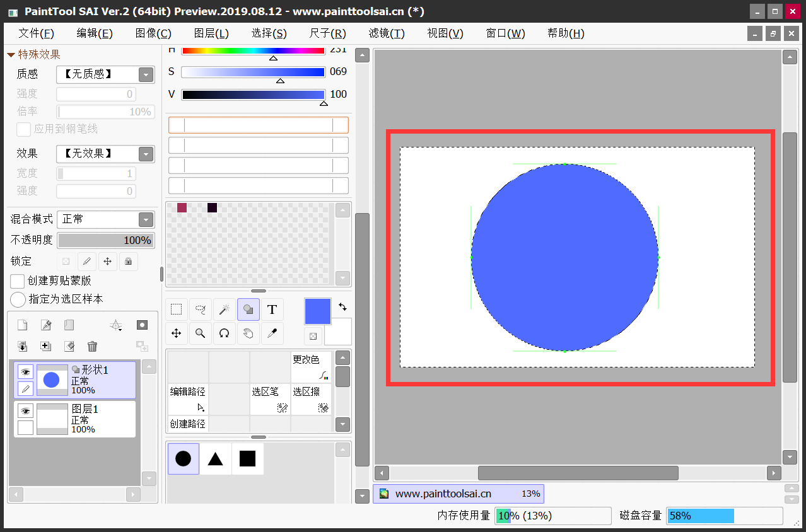806x532 pixels.
Task: Delete layer with trash icon
Action: click(x=93, y=346)
